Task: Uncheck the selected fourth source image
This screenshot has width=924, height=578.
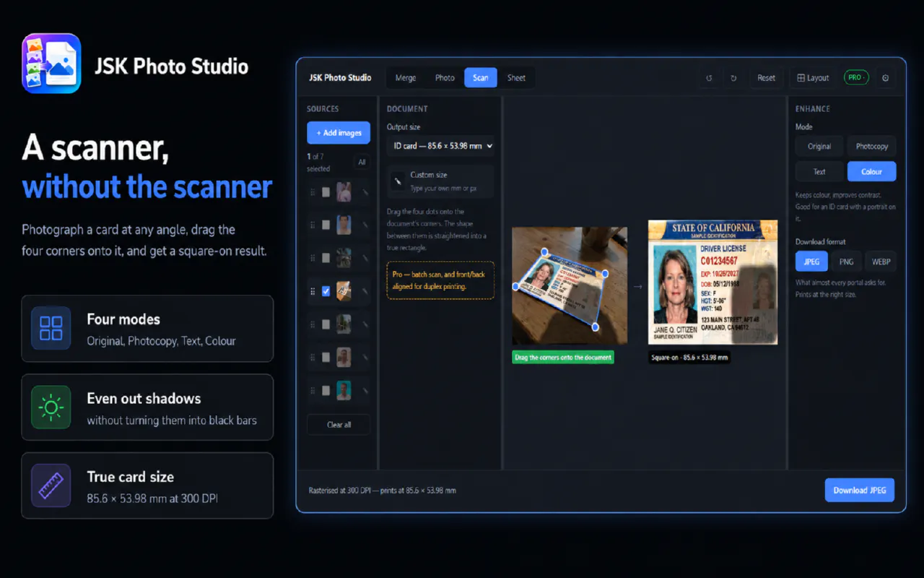Action: [326, 291]
